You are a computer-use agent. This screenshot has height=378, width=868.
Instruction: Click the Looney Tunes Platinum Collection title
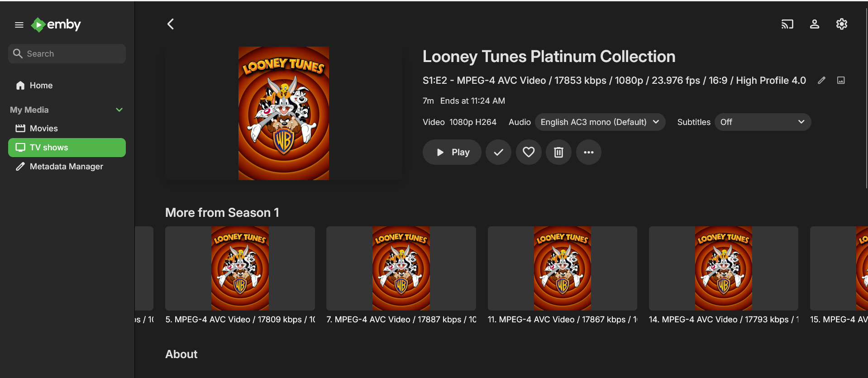coord(549,57)
